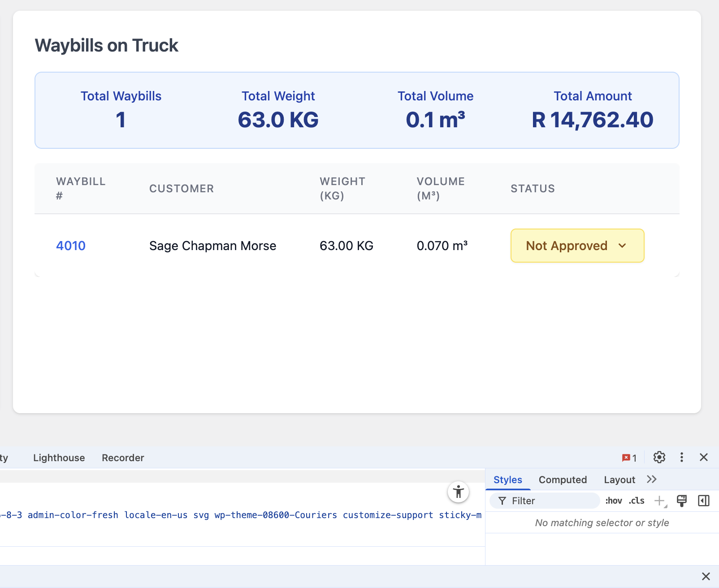Toggle computed styles sidebar icon
The image size is (719, 588).
tap(704, 501)
